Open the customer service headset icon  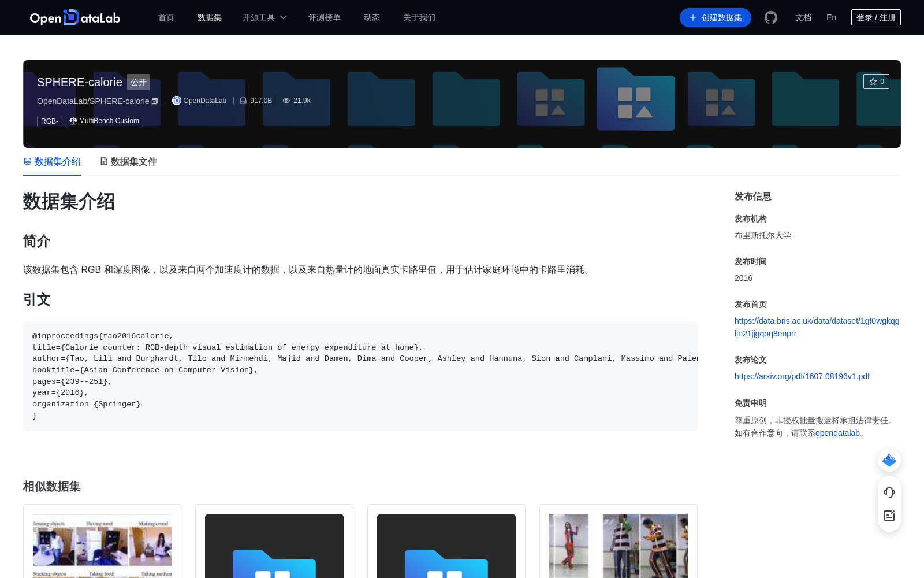(889, 492)
